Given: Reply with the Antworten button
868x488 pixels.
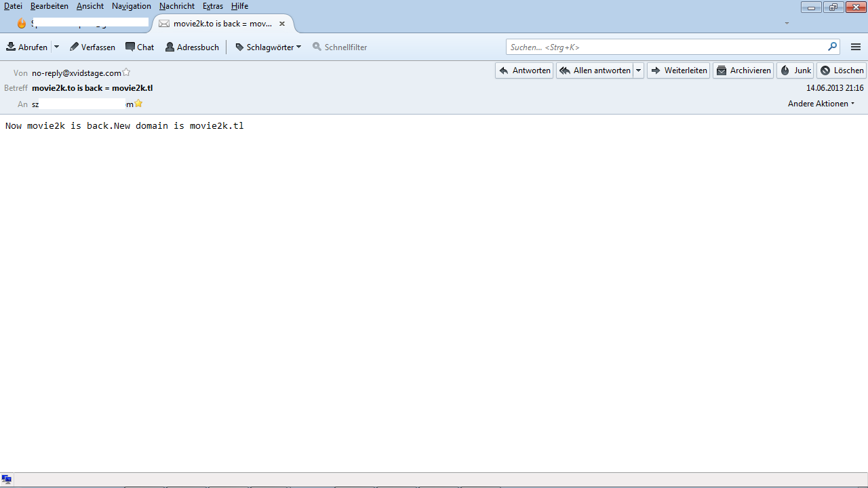Looking at the screenshot, I should pyautogui.click(x=524, y=70).
